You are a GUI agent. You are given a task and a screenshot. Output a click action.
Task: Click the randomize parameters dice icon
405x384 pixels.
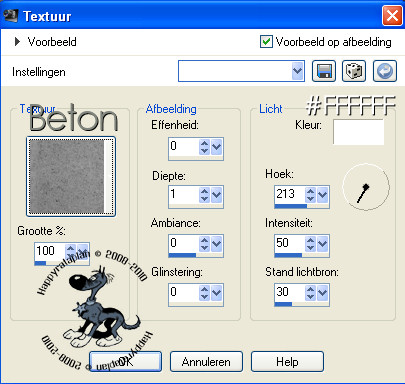(x=354, y=71)
